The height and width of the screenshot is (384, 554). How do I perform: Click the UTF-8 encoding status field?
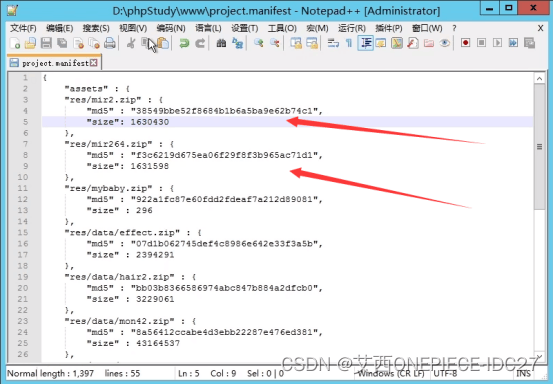point(445,374)
